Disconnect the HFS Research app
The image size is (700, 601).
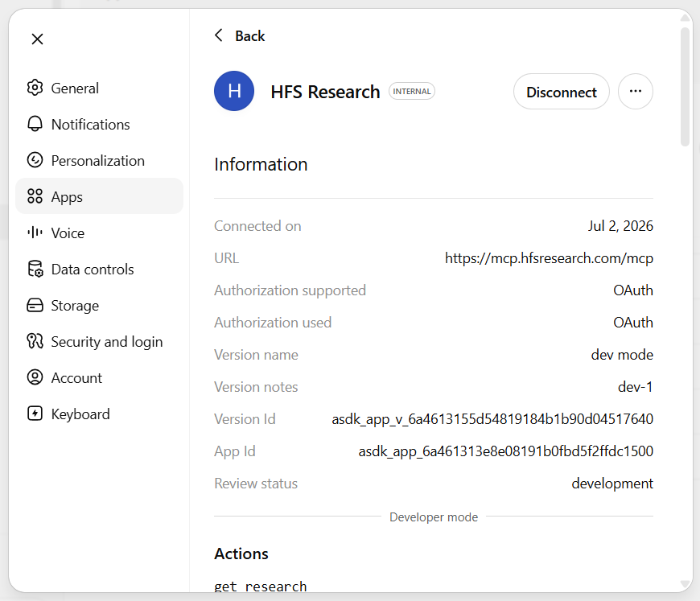point(561,92)
